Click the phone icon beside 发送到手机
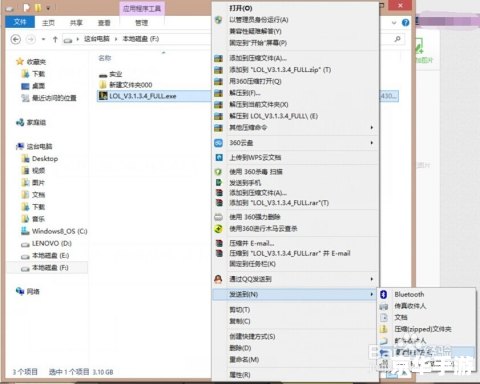Viewport: 480px width, 384px height. click(x=219, y=183)
